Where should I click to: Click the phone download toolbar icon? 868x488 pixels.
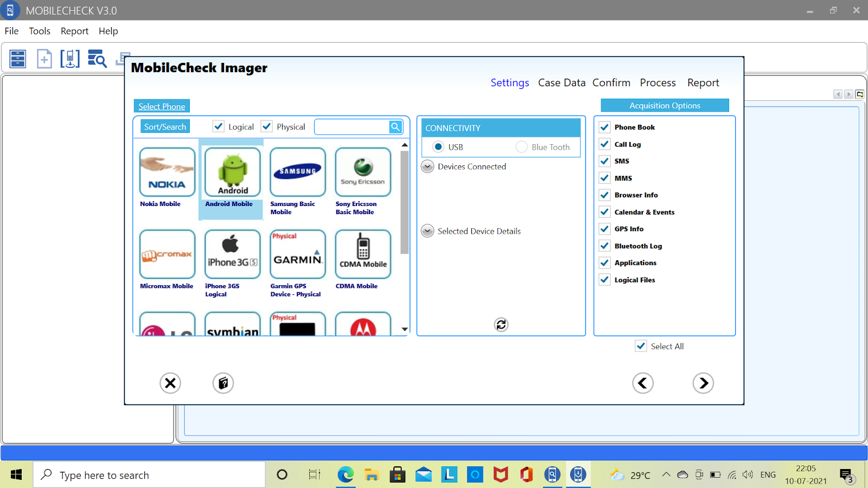point(70,59)
